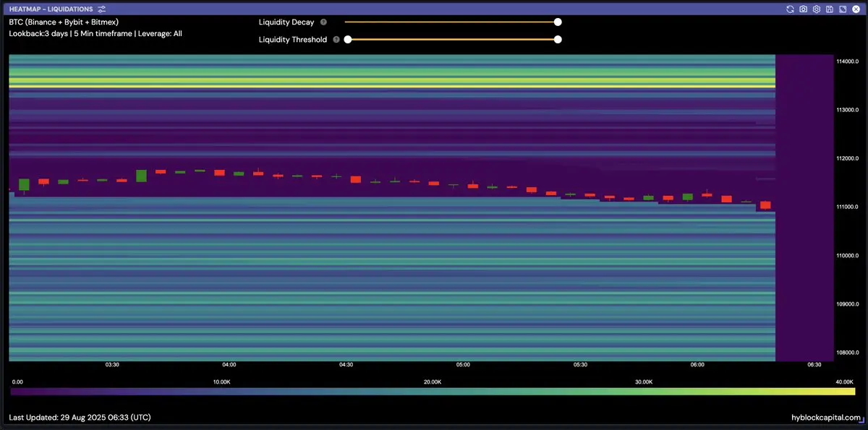Open the hyblockcapital.com link
This screenshot has height=430, width=868.
click(x=826, y=418)
